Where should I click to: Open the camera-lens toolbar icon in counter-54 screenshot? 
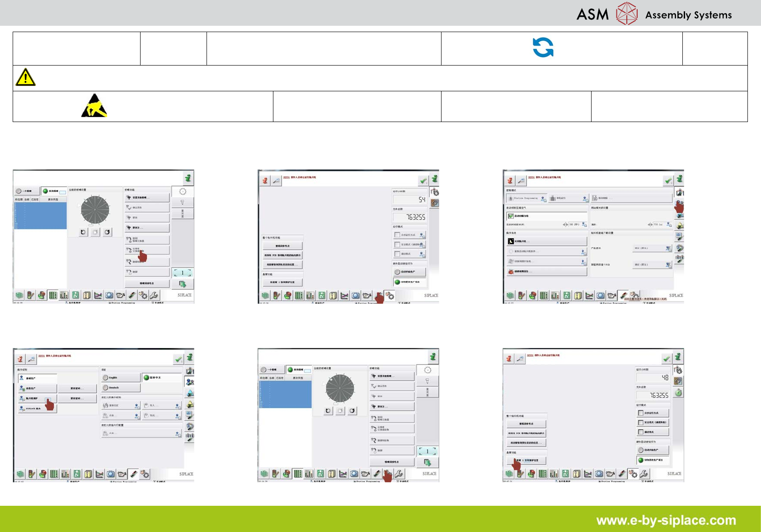(x=356, y=296)
